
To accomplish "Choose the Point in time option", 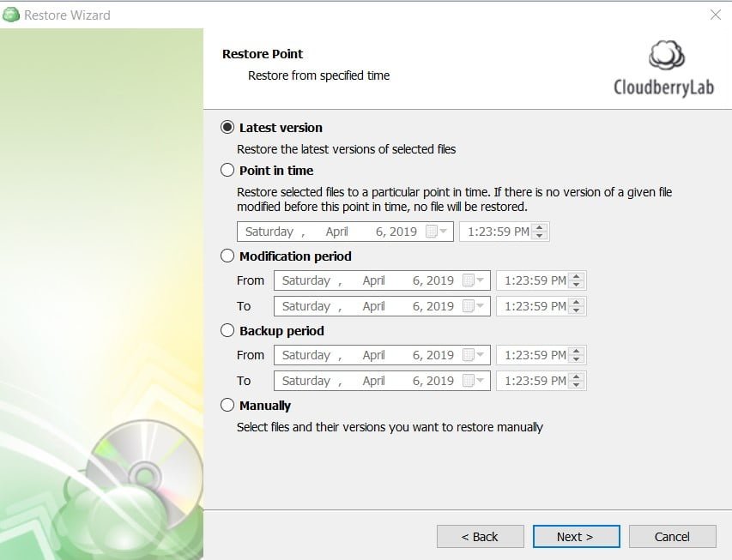I will 227,171.
